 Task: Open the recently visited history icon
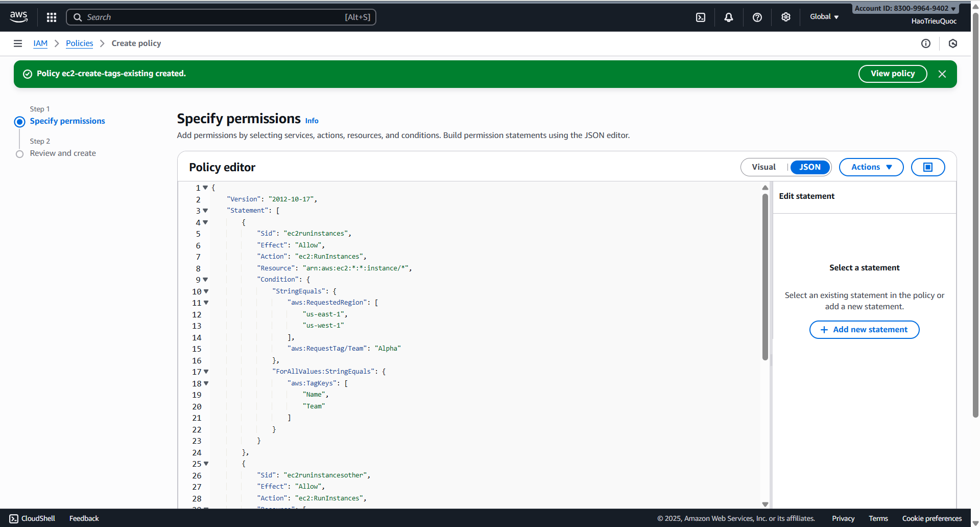tap(953, 43)
